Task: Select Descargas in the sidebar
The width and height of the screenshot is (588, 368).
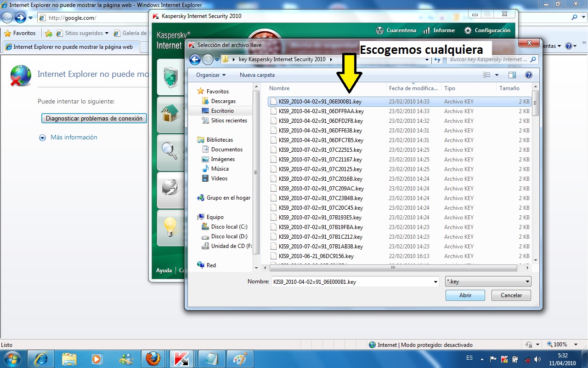Action: click(223, 101)
